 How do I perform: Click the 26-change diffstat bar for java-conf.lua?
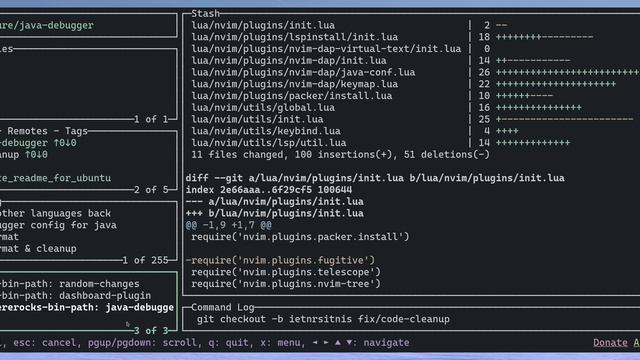pyautogui.click(x=568, y=73)
